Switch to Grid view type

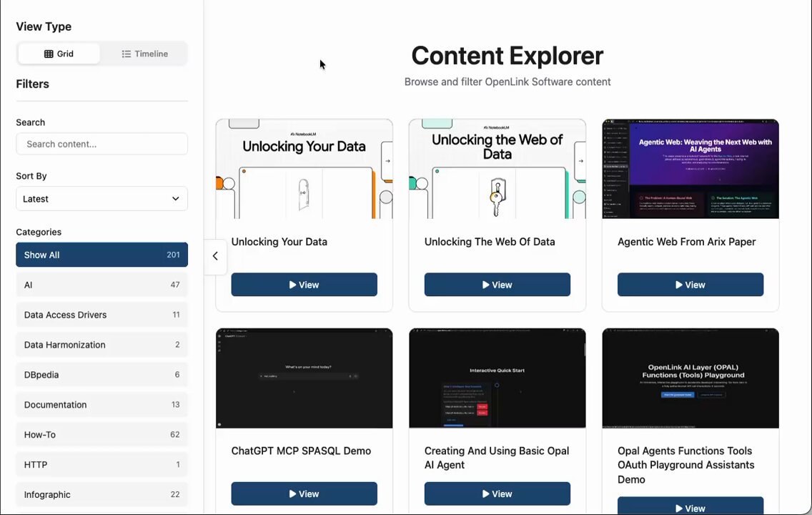point(59,54)
